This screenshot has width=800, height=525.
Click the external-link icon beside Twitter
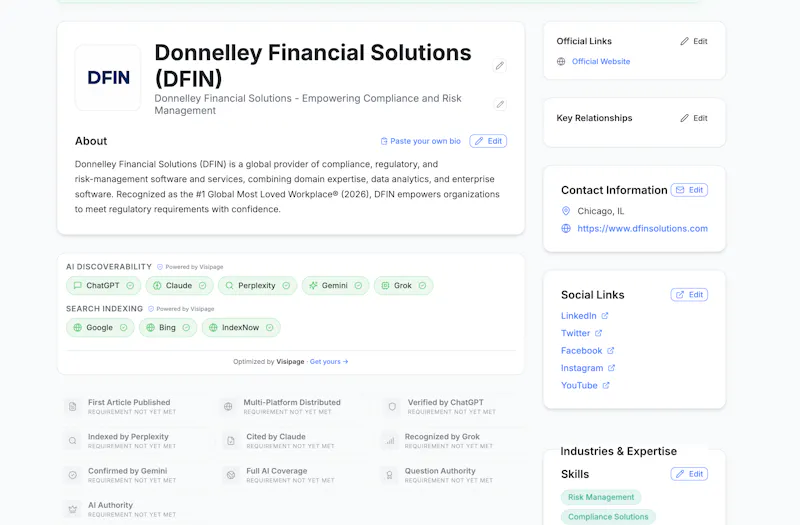598,333
